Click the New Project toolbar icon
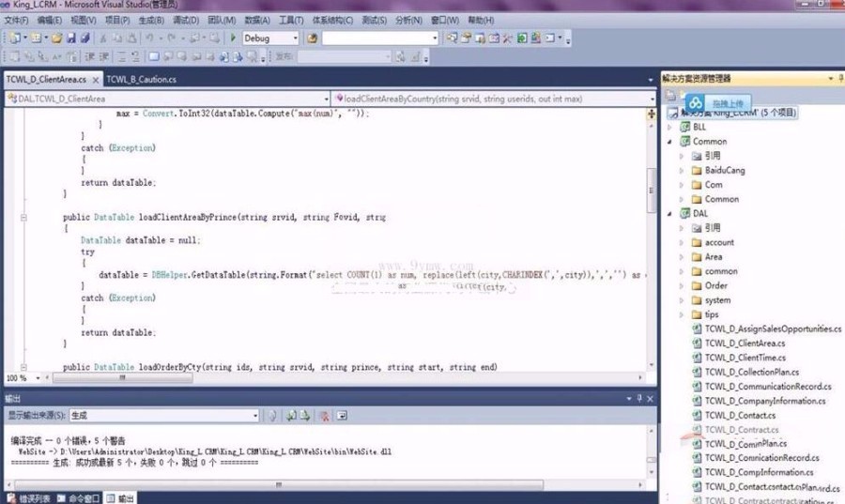The width and height of the screenshot is (845, 504). click(15, 38)
